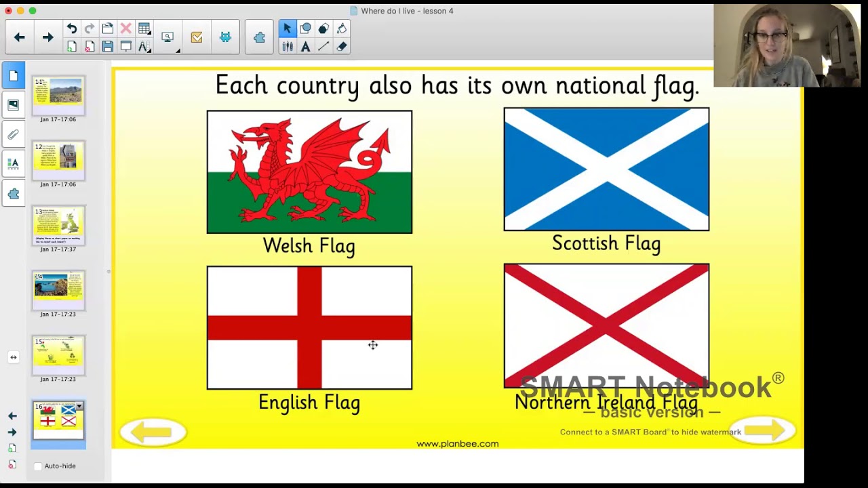Open the Properties tab in sidebar
868x488 pixels.
click(x=13, y=163)
